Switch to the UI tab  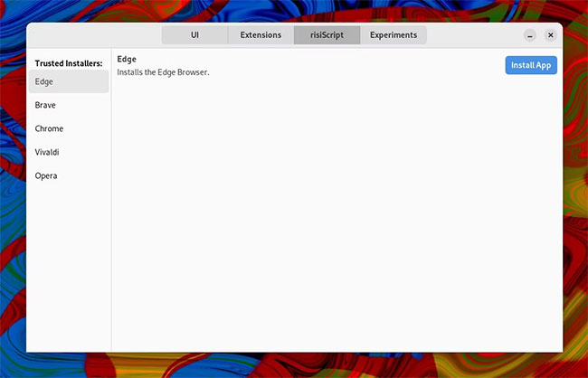coord(194,35)
